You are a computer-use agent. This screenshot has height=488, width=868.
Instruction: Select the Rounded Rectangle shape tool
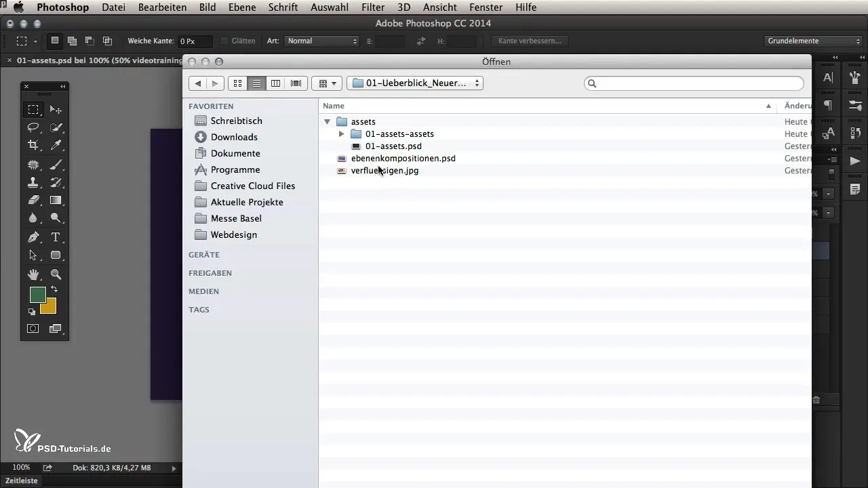[x=56, y=256]
